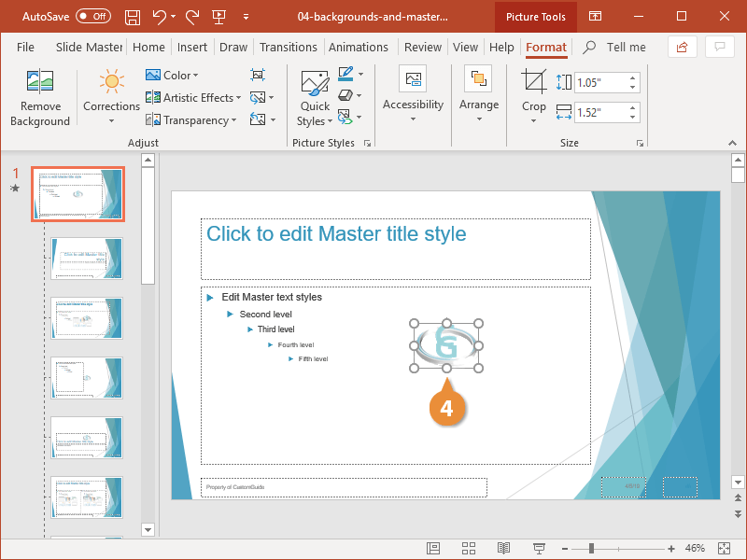Open the Picture Effects icon
The height and width of the screenshot is (560, 747).
345,95
